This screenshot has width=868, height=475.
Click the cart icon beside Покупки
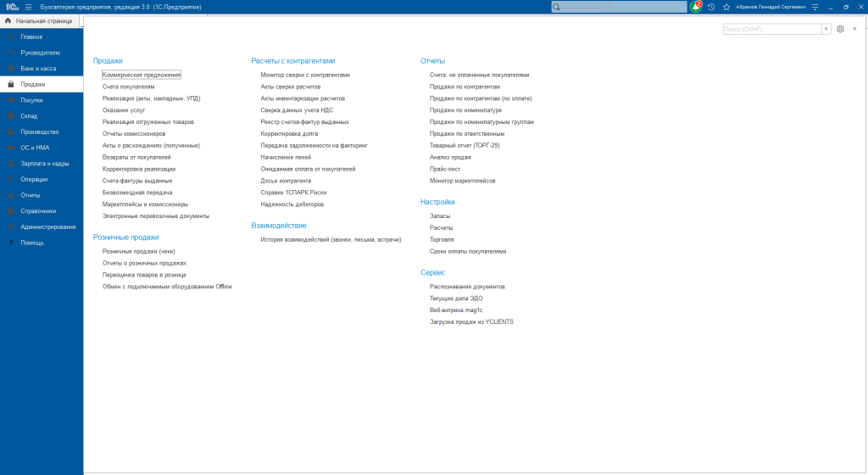[10, 100]
